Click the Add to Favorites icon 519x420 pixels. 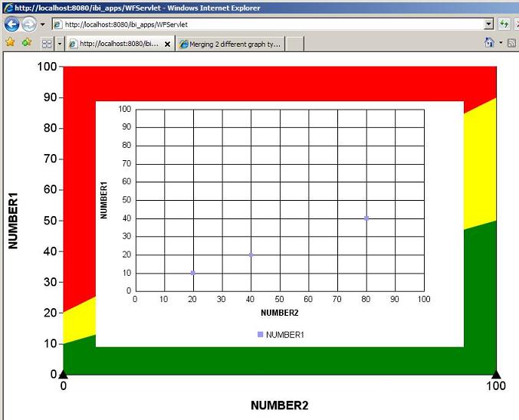[27, 43]
